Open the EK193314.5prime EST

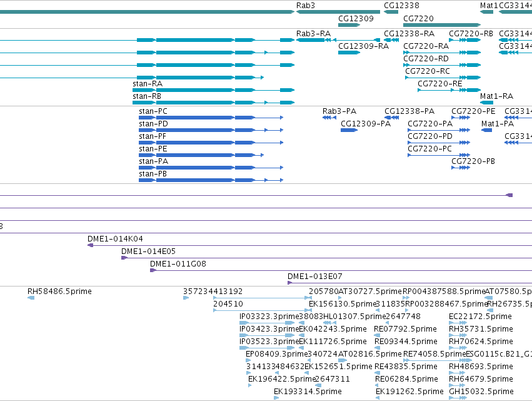coord(276,398)
